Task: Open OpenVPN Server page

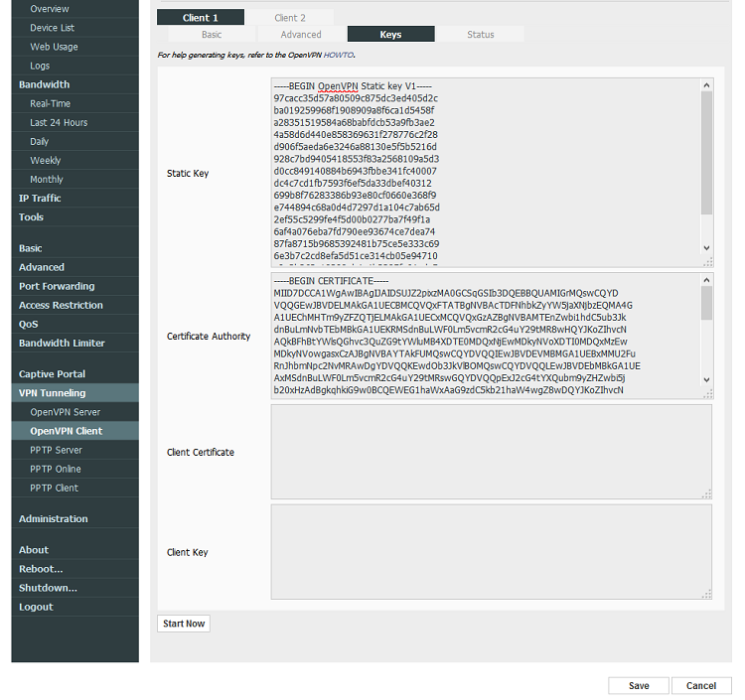Action: 66,412
